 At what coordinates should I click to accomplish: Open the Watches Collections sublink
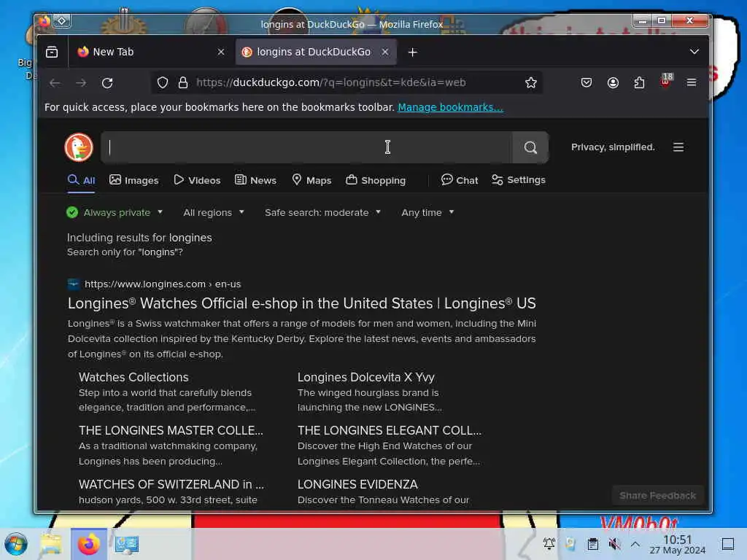click(133, 378)
